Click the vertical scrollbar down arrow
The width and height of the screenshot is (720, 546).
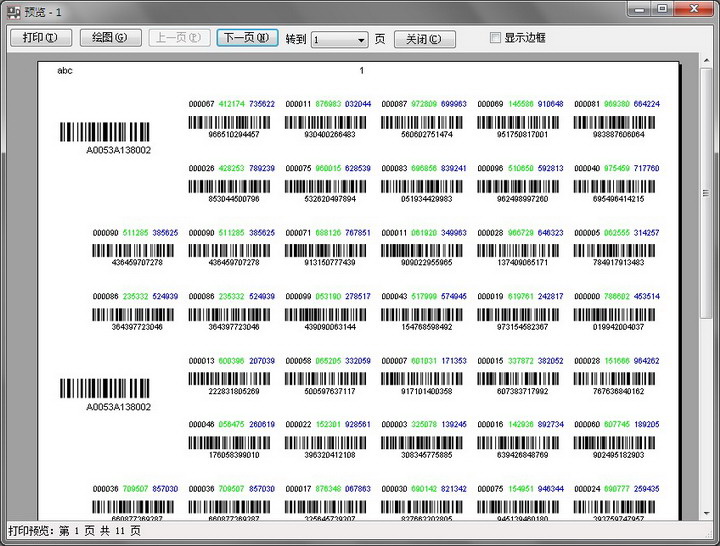coord(706,513)
